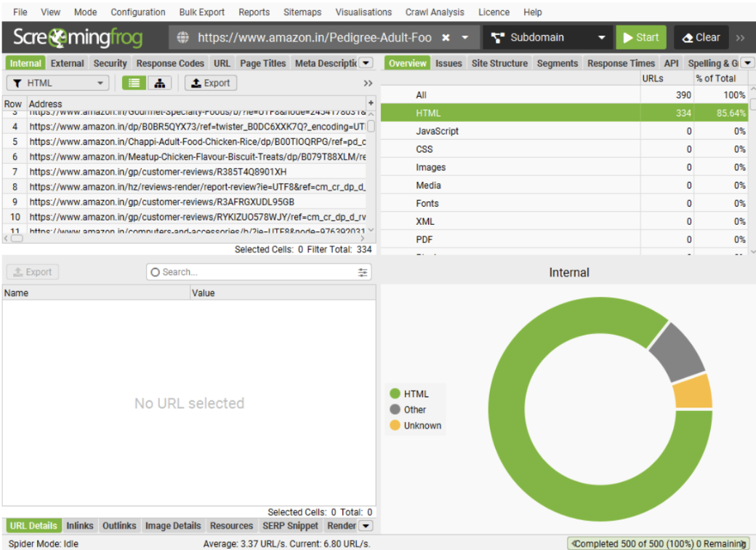Viewport: 756px width, 550px height.
Task: Click the lower pane Export button
Action: pos(33,272)
